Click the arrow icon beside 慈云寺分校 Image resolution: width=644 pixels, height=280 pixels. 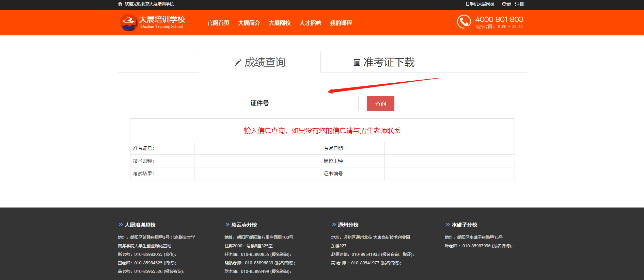click(x=227, y=225)
